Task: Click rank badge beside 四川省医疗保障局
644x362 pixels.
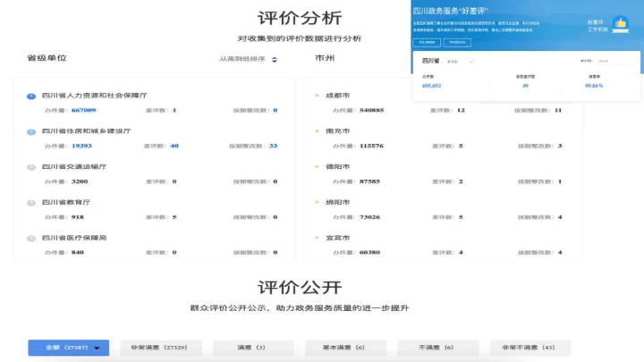Action: (x=31, y=239)
